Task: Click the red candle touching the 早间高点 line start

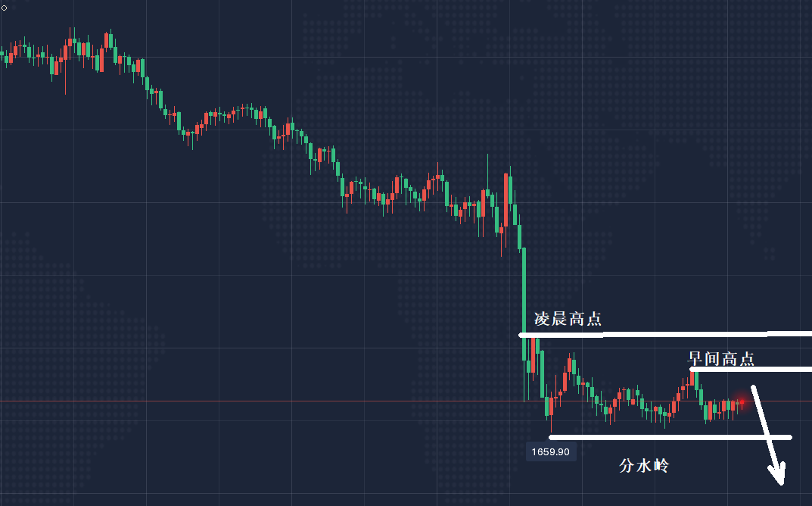Action: (x=692, y=376)
